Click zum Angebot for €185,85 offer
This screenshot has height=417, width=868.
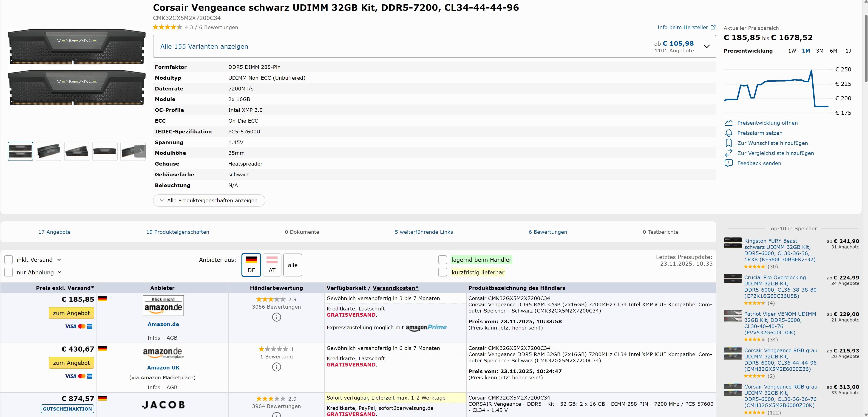click(x=71, y=313)
